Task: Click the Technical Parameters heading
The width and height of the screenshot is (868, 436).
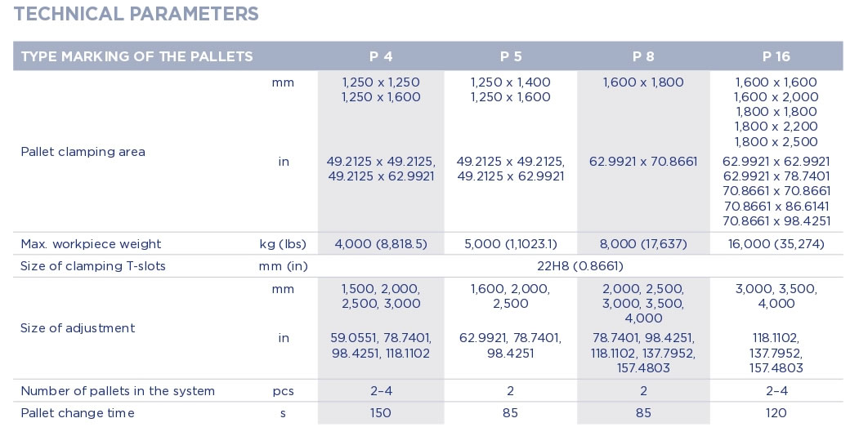Action: (136, 14)
